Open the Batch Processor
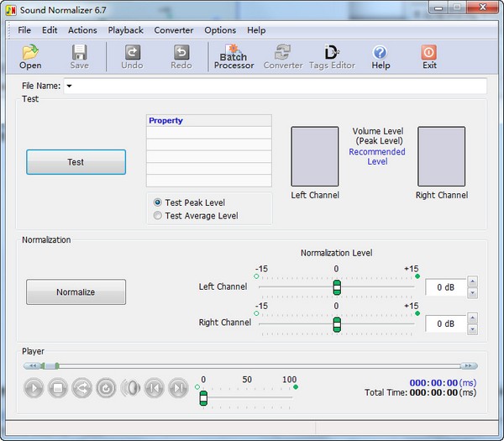504x441 pixels. point(234,56)
